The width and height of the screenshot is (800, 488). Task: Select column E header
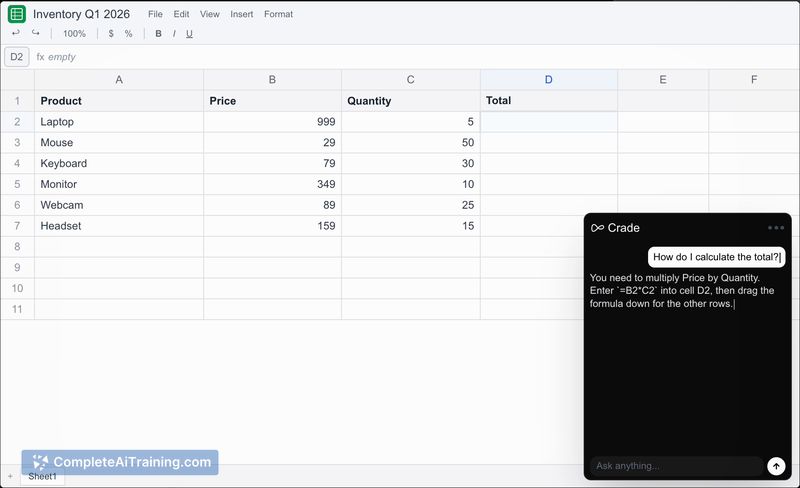click(x=663, y=80)
